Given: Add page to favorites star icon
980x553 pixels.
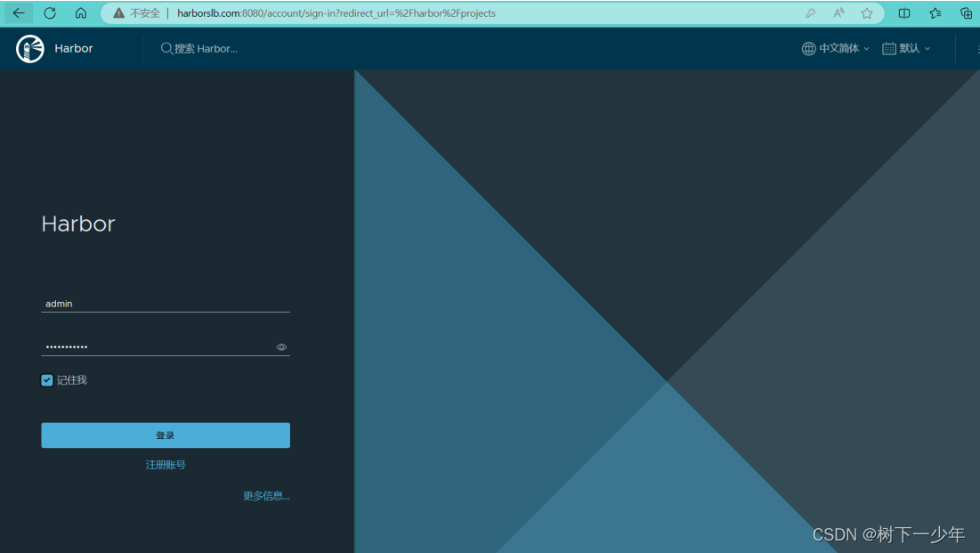Looking at the screenshot, I should (867, 13).
